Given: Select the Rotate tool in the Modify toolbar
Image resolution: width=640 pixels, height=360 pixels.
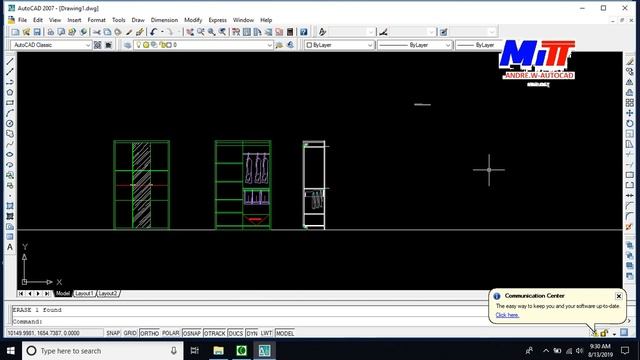Looking at the screenshot, I should pos(630,123).
